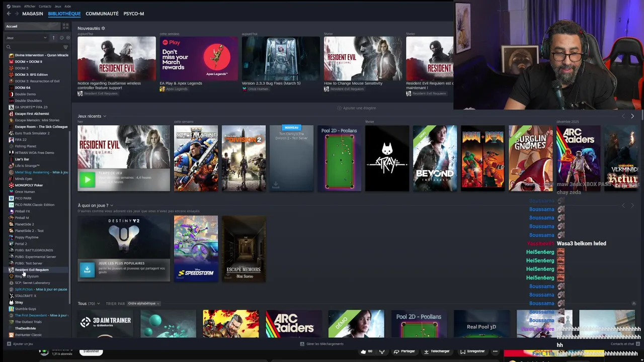
Task: Open the Space Marine 2 recent game cover
Action: [196, 158]
